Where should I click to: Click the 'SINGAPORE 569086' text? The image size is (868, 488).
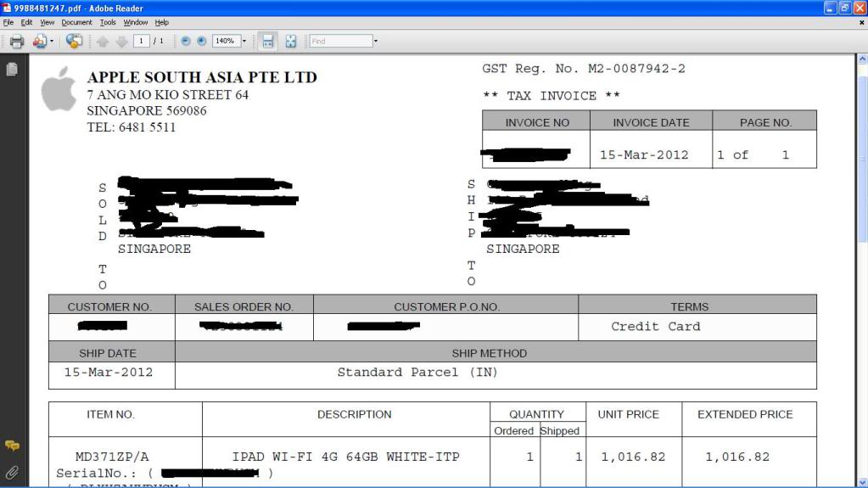point(147,111)
